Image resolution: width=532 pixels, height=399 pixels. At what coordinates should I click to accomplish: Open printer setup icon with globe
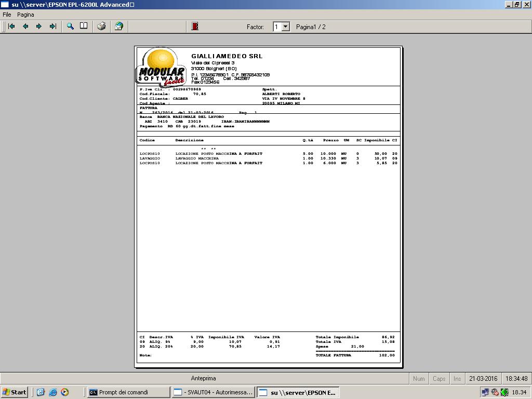click(x=119, y=26)
